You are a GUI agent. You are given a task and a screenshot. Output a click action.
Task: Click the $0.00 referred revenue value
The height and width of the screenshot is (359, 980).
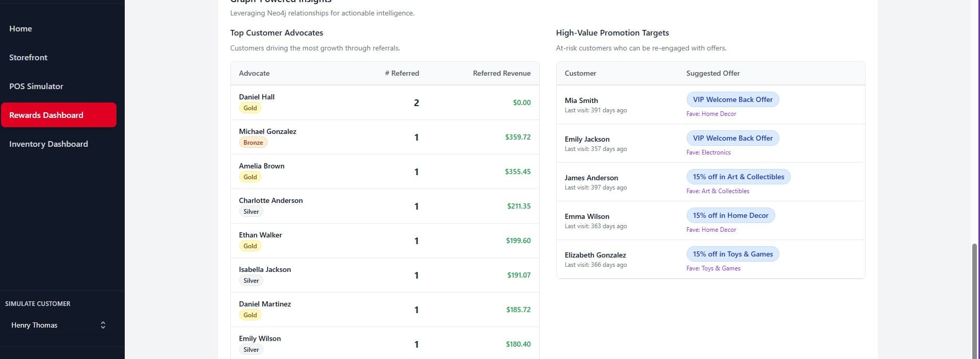tap(522, 102)
